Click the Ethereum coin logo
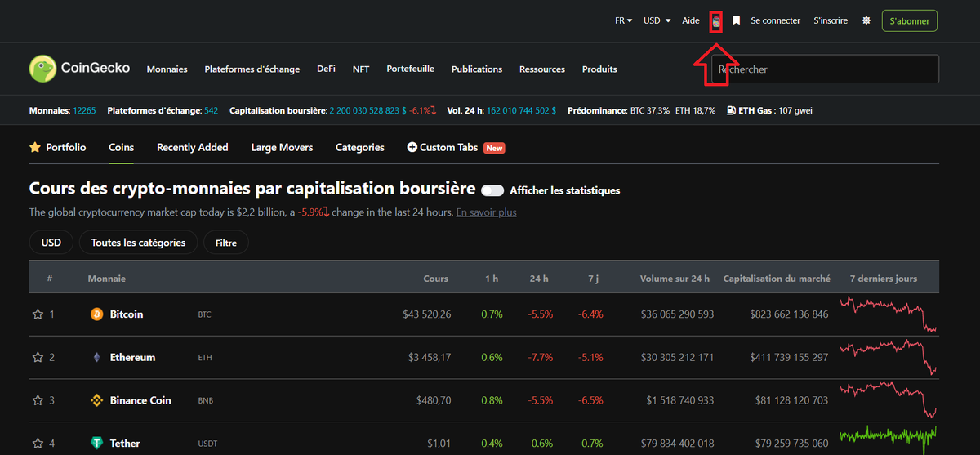 click(x=96, y=358)
